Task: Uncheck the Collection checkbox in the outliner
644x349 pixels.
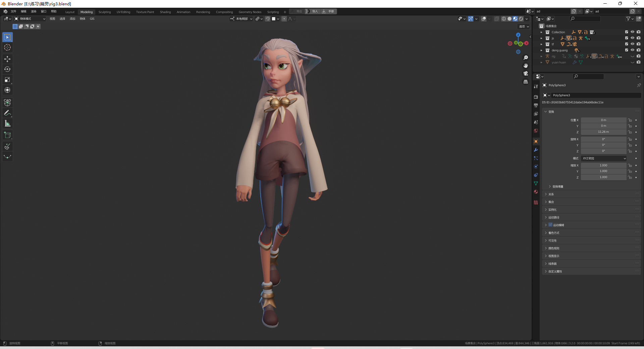Action: click(x=627, y=32)
